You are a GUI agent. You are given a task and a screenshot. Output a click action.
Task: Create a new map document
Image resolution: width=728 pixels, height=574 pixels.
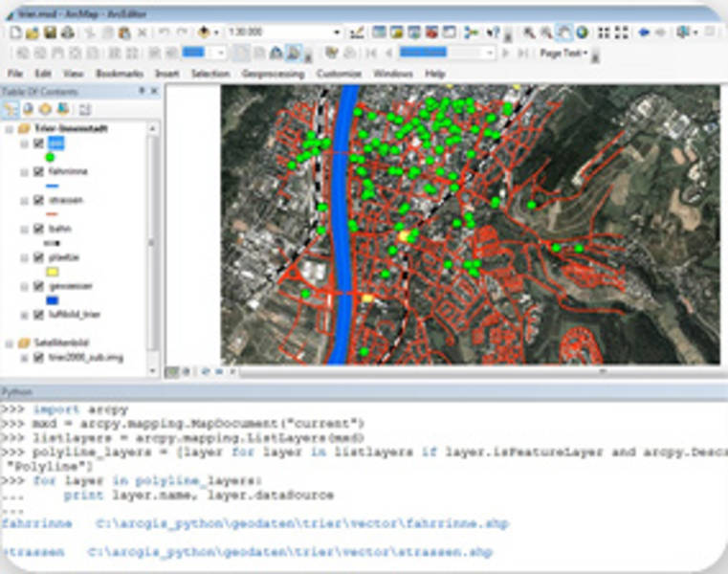point(16,32)
